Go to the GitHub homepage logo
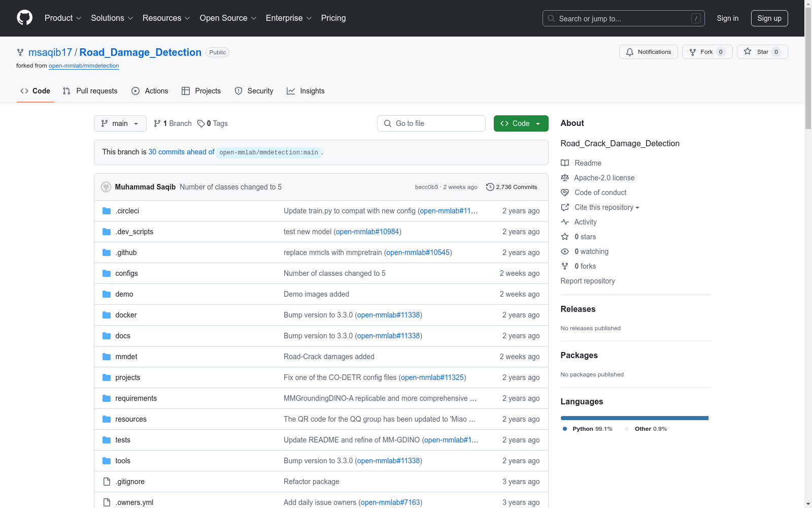This screenshot has height=508, width=812. pos(24,18)
